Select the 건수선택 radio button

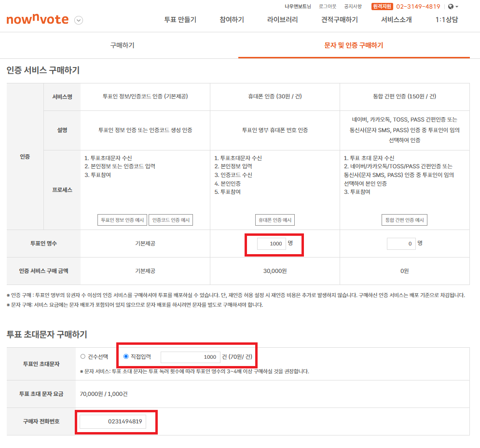(82, 356)
